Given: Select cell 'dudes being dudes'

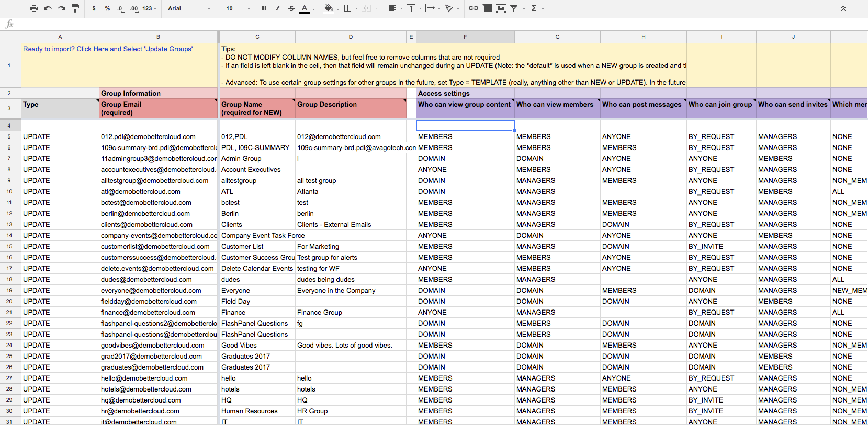Looking at the screenshot, I should coord(351,280).
